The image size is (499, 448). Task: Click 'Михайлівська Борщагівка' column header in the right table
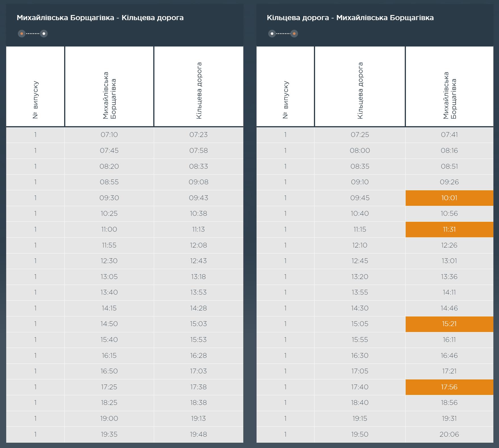pyautogui.click(x=449, y=87)
